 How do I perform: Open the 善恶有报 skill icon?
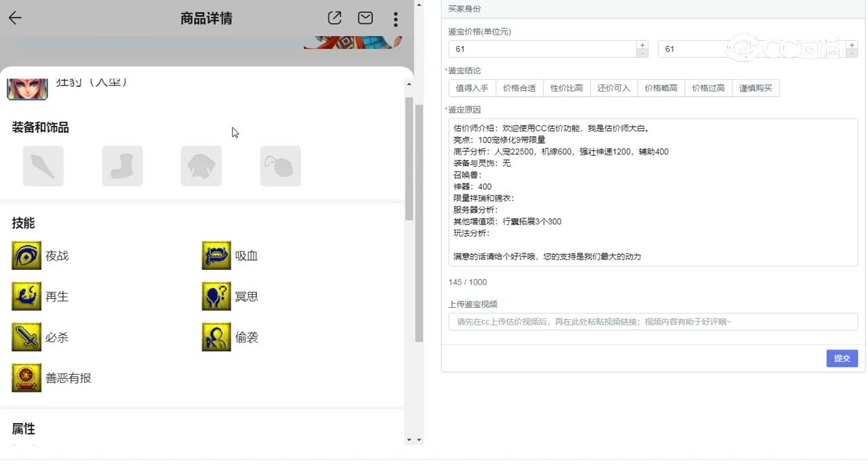pyautogui.click(x=26, y=378)
